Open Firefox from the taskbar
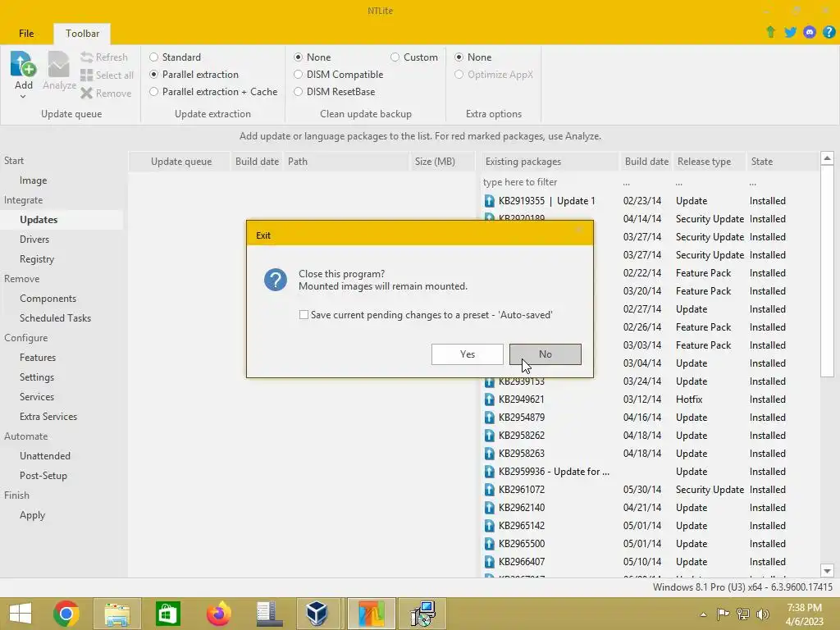Viewport: 840px width, 630px height. coord(218,614)
